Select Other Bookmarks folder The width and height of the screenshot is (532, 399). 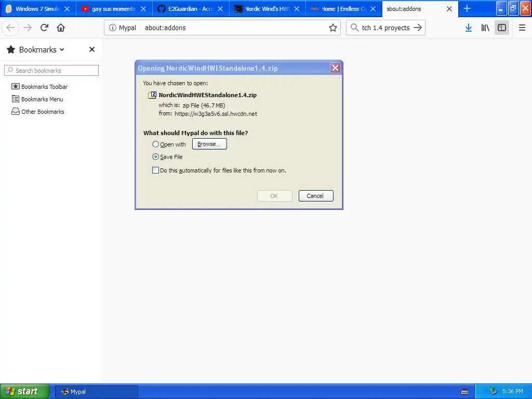pos(38,112)
